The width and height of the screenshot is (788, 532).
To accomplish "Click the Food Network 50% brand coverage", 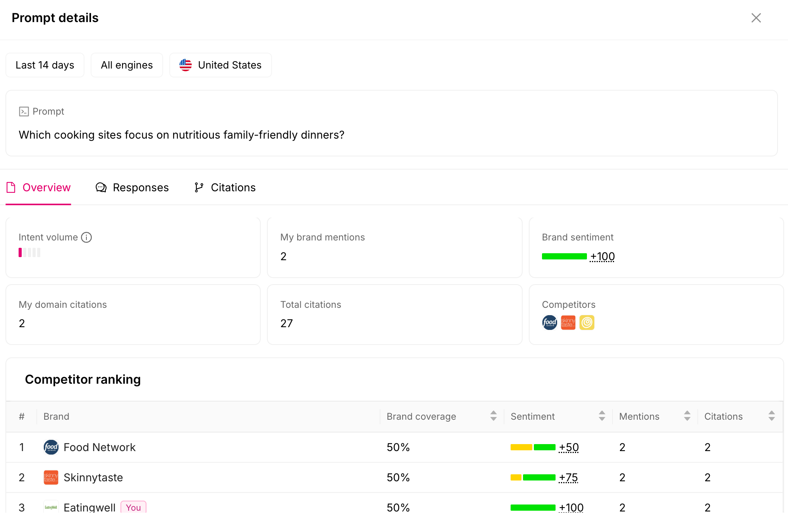I will point(398,447).
